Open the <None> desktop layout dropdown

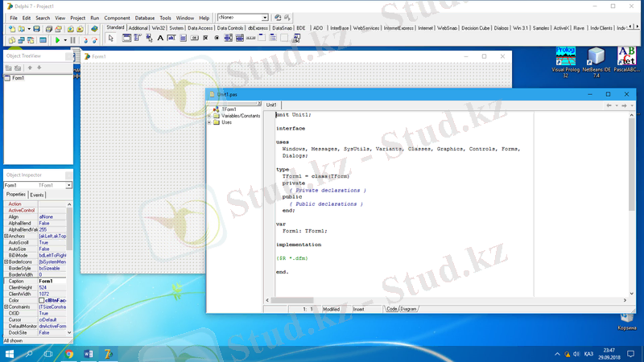266,17
